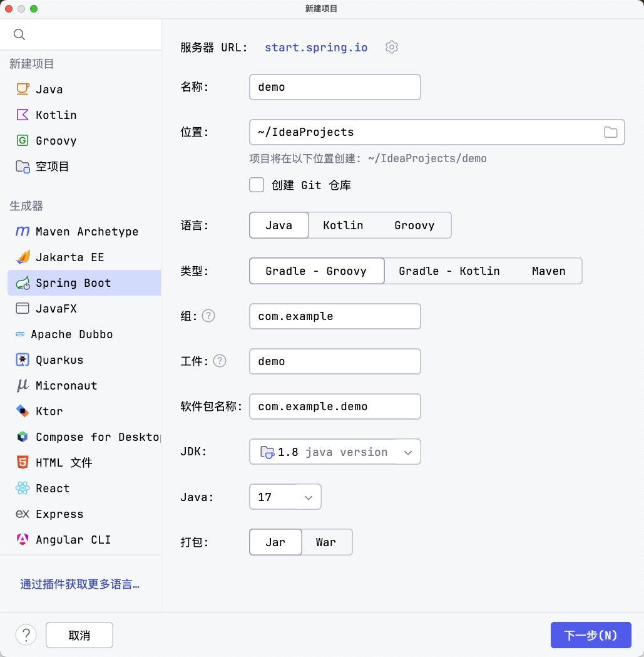
Task: Select the Spring Boot leaf icon
Action: tap(23, 283)
